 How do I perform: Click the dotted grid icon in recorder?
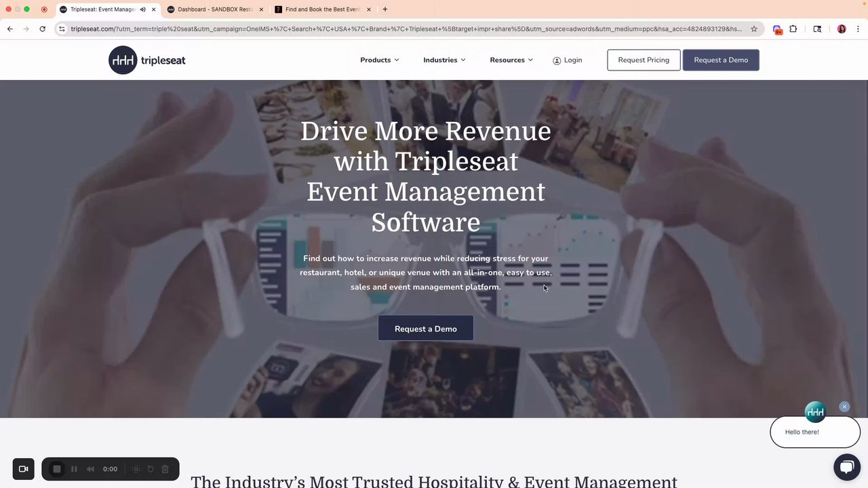pos(136,469)
